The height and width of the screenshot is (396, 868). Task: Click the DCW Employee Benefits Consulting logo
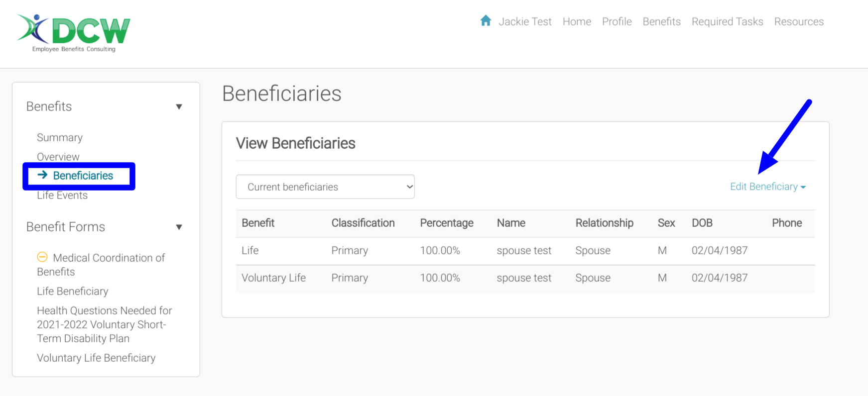(x=74, y=33)
